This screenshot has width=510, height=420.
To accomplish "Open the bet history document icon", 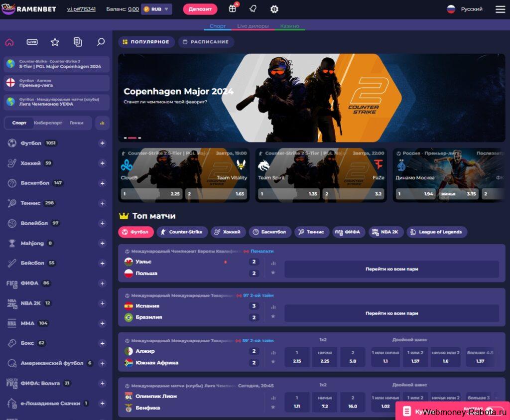I will pos(78,42).
